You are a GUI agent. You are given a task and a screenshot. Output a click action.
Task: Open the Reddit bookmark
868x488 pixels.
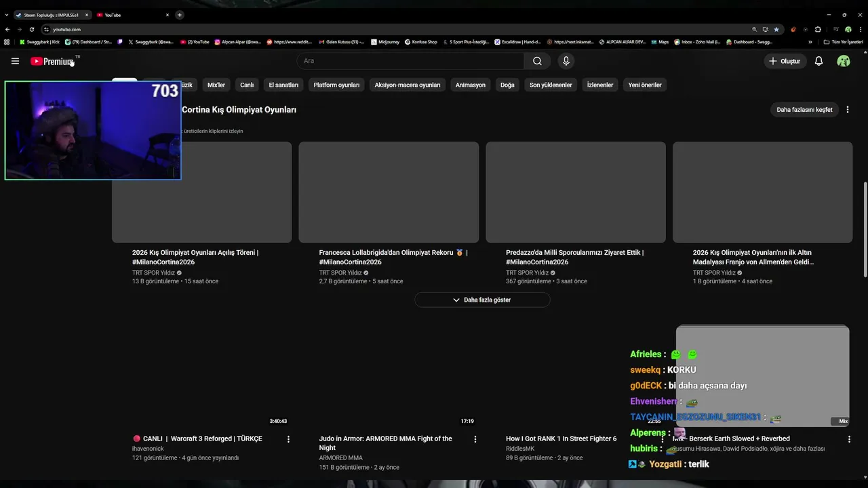(x=290, y=42)
